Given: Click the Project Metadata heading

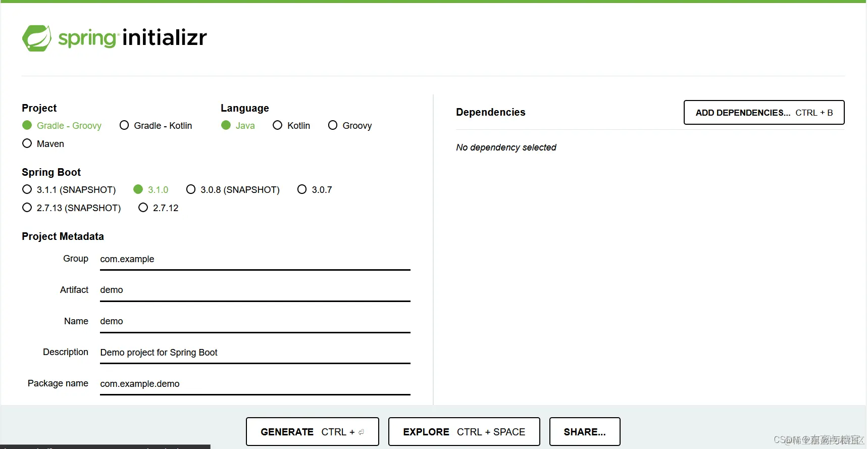Looking at the screenshot, I should coord(63,236).
